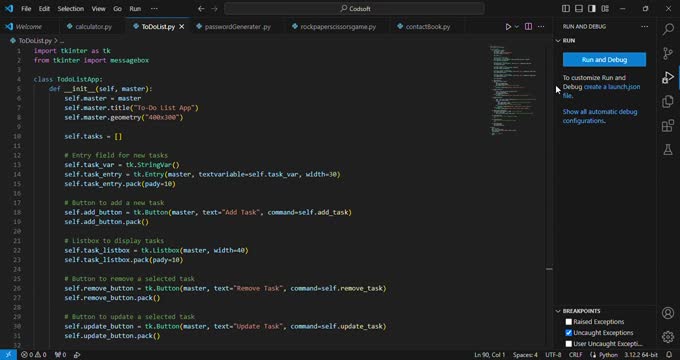
Task: Click Ln 90, Col 1 position
Action: [490, 355]
